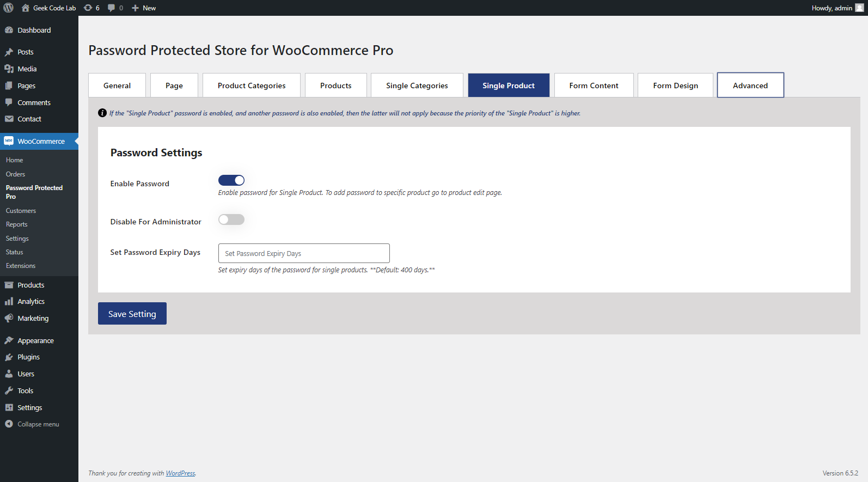Click the Settings sliders icon in sidebar

click(9, 407)
